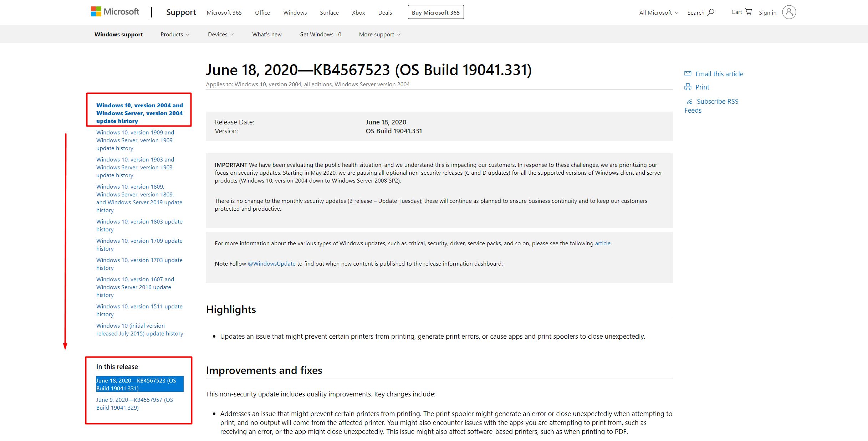This screenshot has height=441, width=868.
Task: Select Microsoft 365 in top navigation
Action: [224, 12]
